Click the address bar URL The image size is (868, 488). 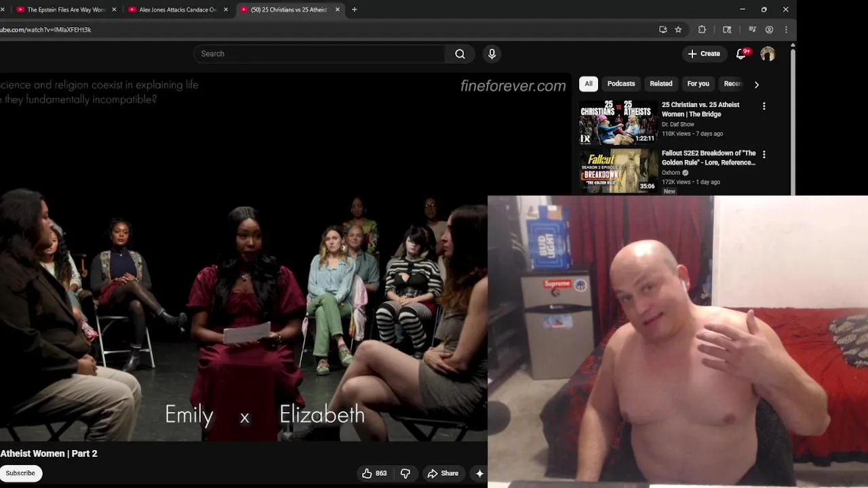45,30
